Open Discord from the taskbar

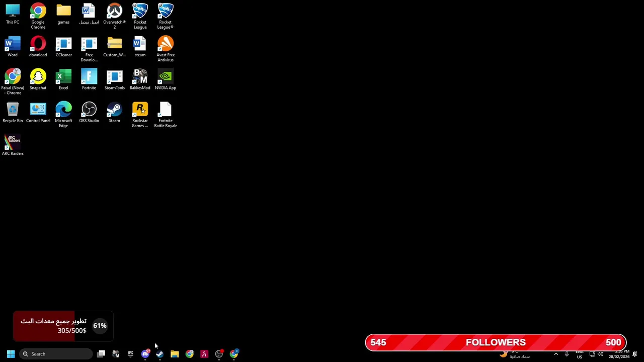[145, 354]
